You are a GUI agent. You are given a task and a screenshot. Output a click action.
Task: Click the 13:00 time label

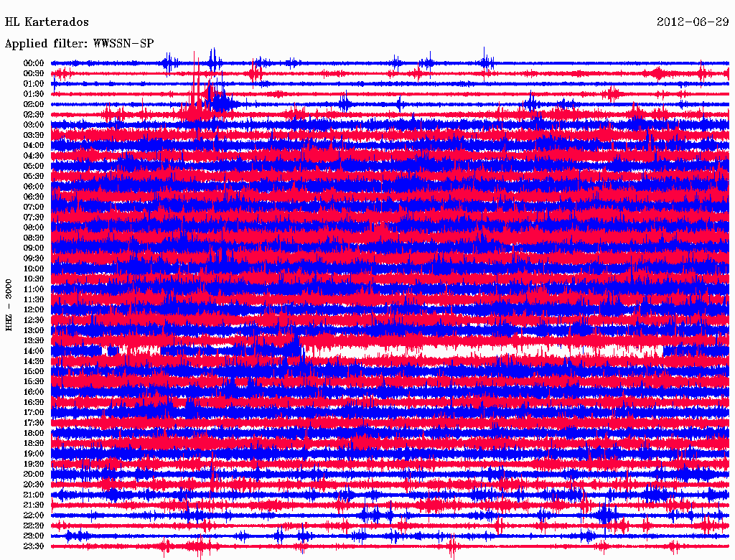34,331
